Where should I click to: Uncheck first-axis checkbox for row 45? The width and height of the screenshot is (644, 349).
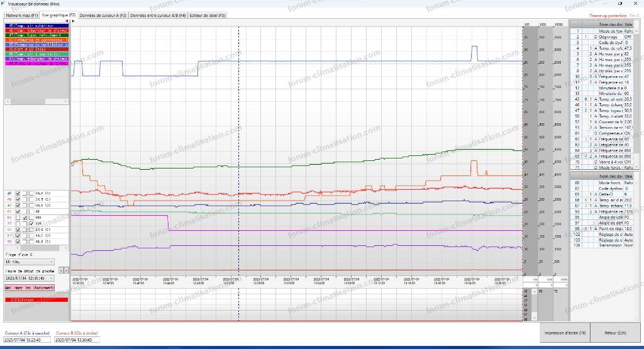18,193
